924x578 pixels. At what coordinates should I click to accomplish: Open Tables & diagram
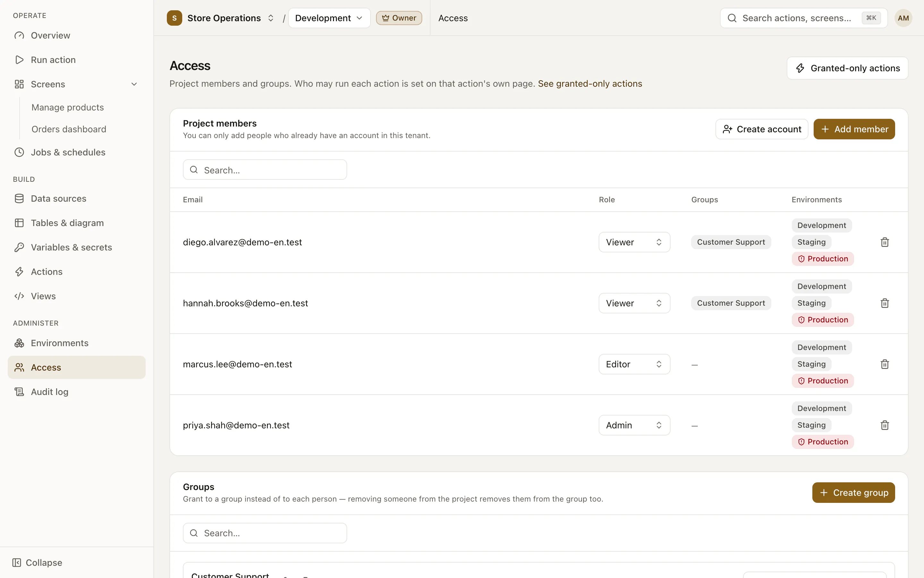pos(76,223)
